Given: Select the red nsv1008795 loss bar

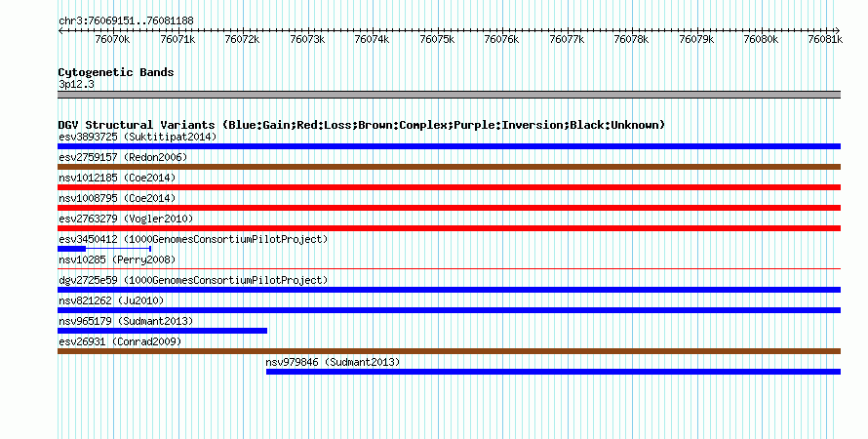Looking at the screenshot, I should (x=449, y=208).
